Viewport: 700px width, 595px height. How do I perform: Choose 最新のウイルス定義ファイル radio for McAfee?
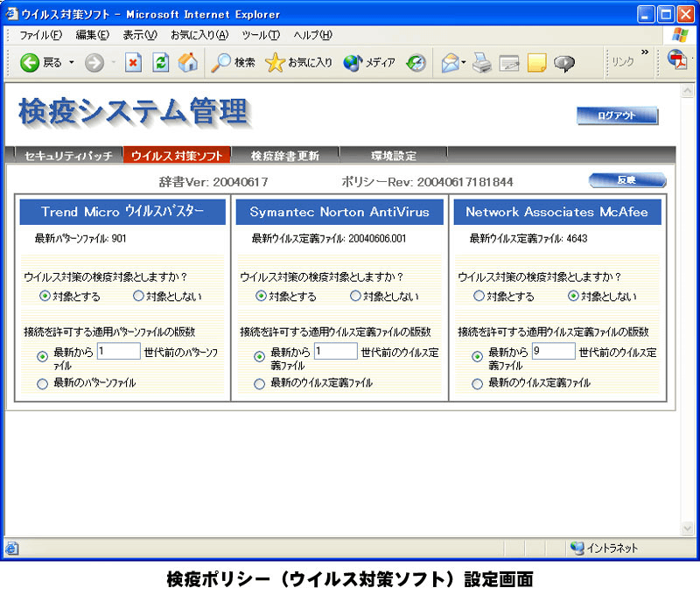click(477, 383)
